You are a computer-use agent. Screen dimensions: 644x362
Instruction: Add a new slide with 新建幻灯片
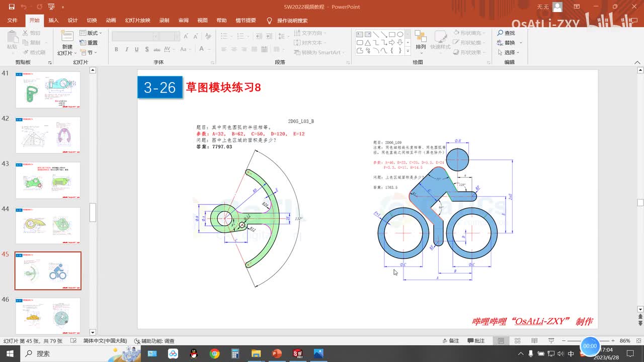point(67,43)
